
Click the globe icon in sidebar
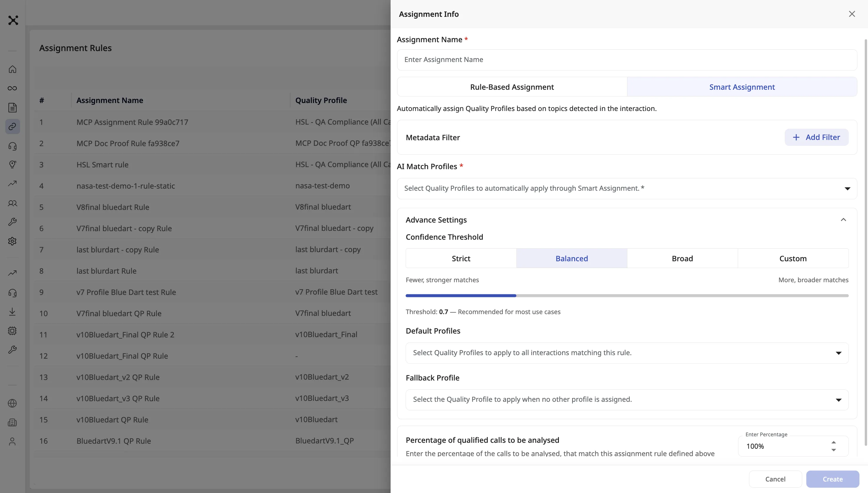pos(12,403)
